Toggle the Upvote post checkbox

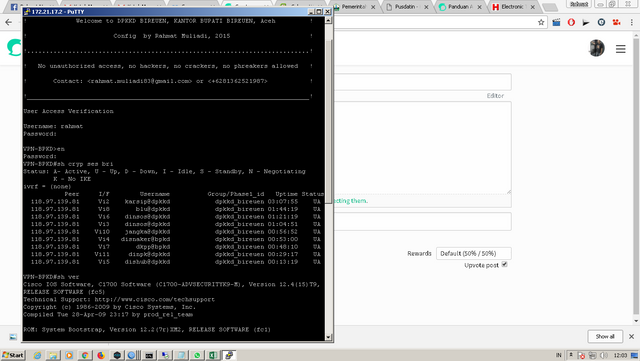[504, 264]
